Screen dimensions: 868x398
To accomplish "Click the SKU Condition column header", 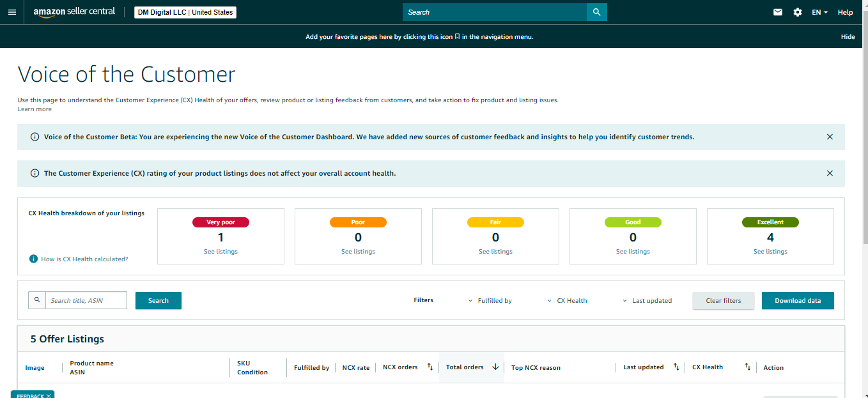I will [x=252, y=367].
